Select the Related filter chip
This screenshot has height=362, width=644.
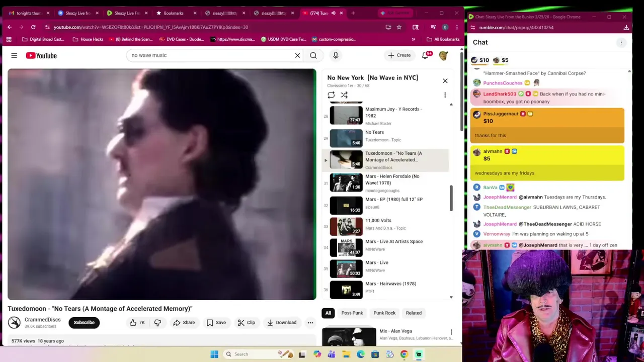[x=414, y=313]
